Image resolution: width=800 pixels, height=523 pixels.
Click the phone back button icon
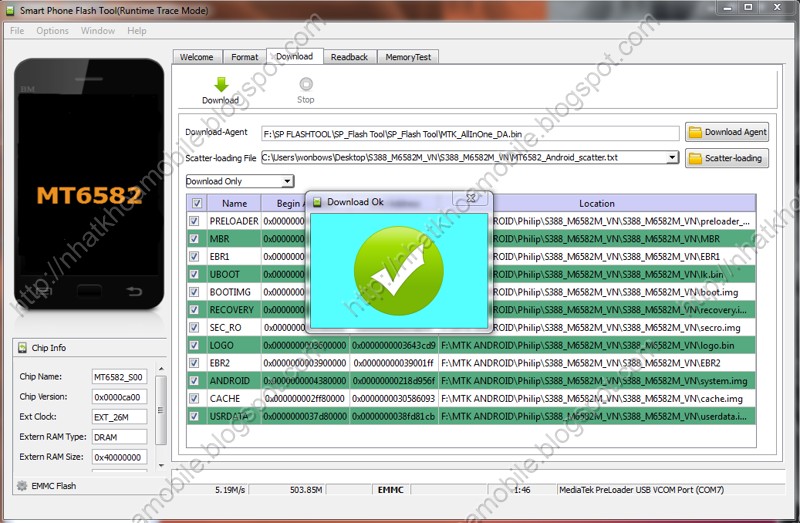click(x=134, y=291)
